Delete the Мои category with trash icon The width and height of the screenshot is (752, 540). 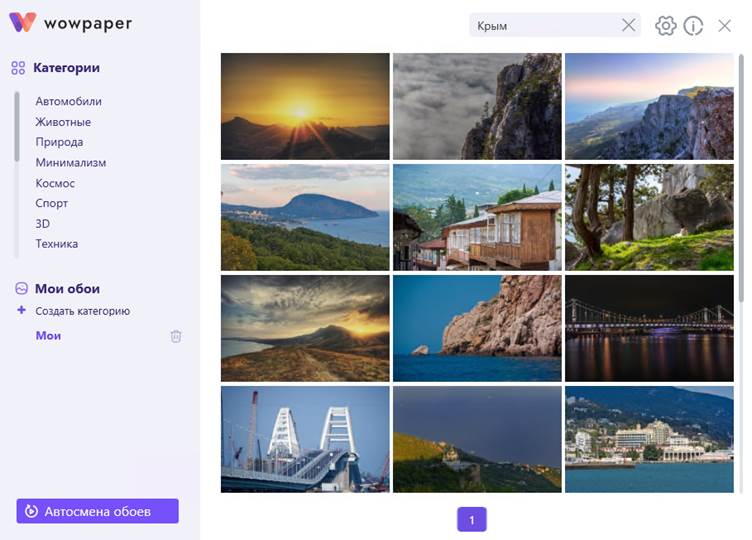[x=176, y=336]
